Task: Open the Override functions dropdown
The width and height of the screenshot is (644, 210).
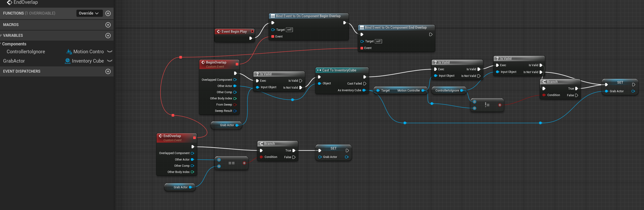Action: tap(89, 13)
